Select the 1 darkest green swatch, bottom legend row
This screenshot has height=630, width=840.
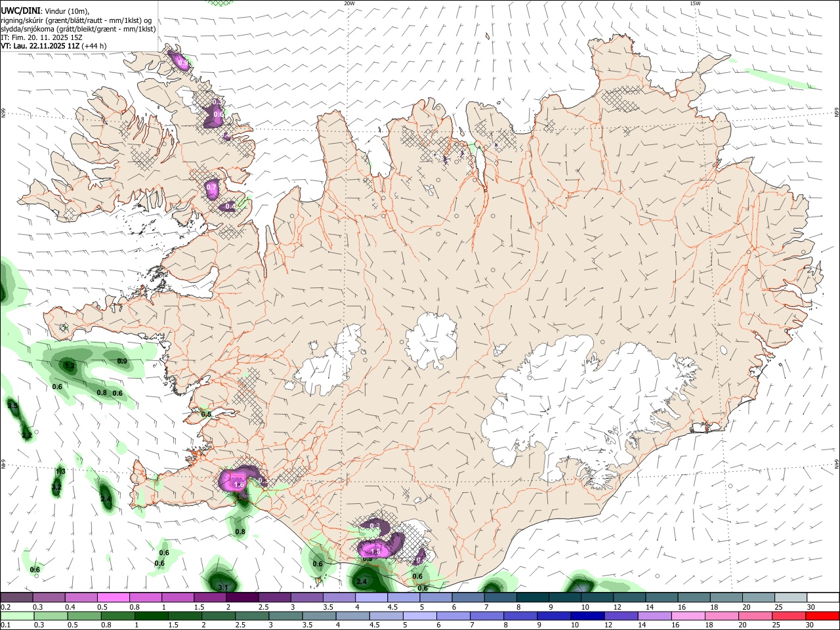pyautogui.click(x=151, y=616)
